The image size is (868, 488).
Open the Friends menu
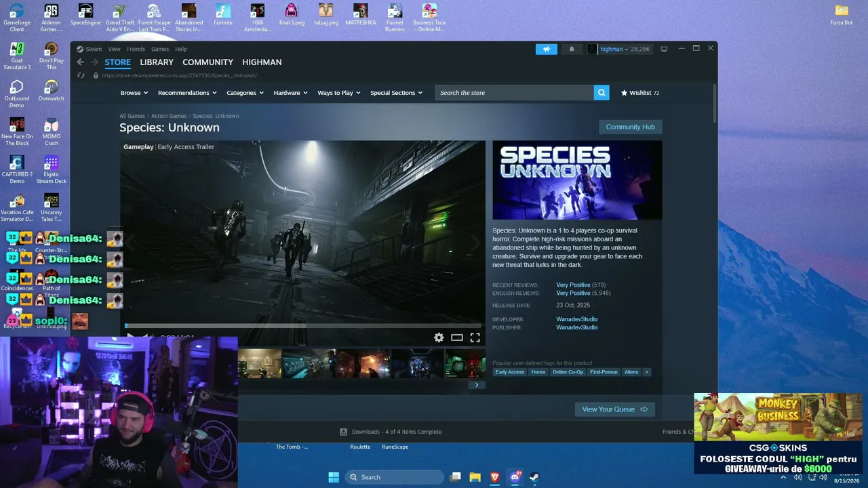click(136, 49)
